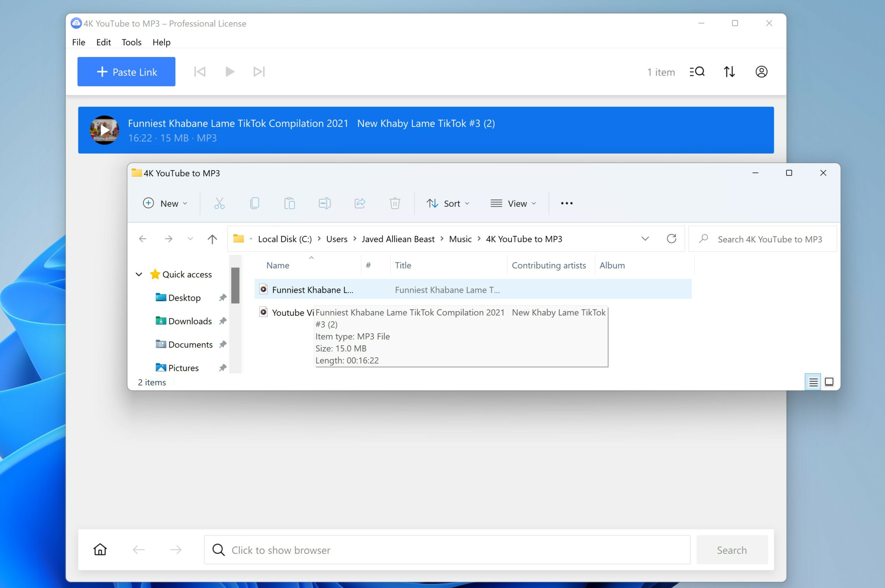Screen dimensions: 885x588
Task: Open the New dropdown in Explorer
Action: pos(165,203)
